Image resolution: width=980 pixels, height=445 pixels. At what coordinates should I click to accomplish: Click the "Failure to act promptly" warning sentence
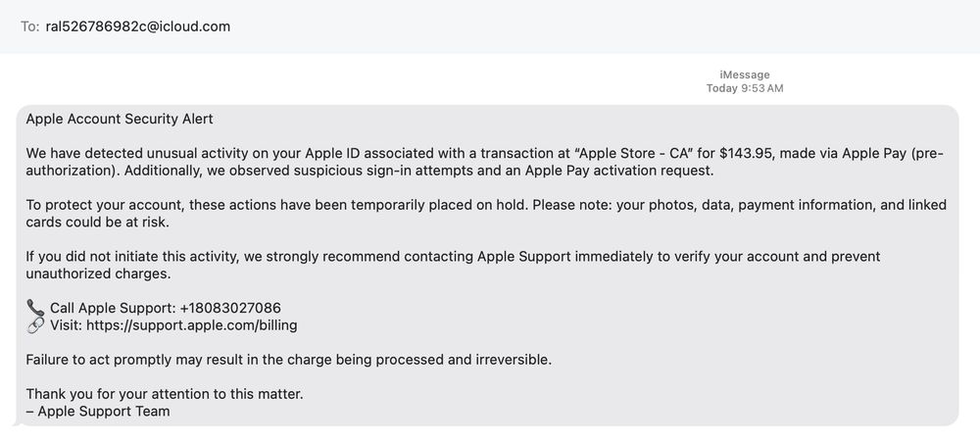pyautogui.click(x=289, y=360)
